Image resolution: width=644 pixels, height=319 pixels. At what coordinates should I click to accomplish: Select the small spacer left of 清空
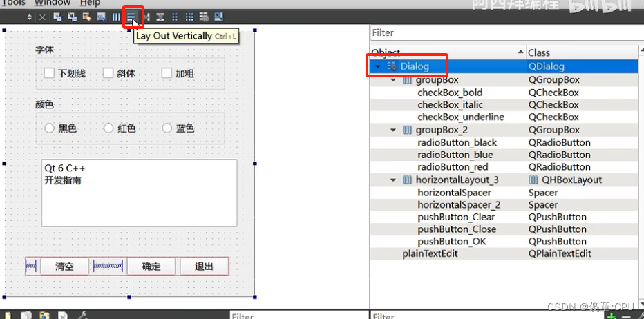click(x=31, y=267)
